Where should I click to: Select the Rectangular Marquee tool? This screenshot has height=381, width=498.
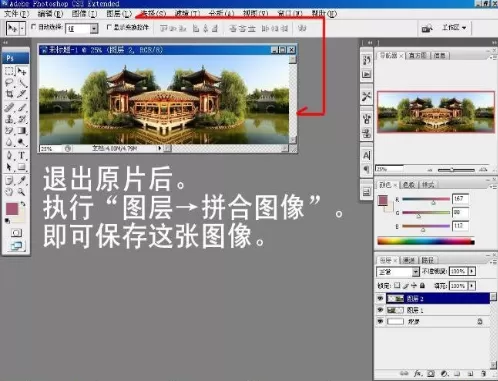click(9, 71)
